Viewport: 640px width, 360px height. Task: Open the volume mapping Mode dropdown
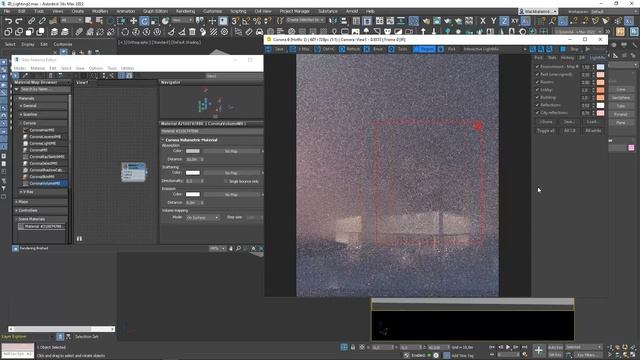point(202,218)
